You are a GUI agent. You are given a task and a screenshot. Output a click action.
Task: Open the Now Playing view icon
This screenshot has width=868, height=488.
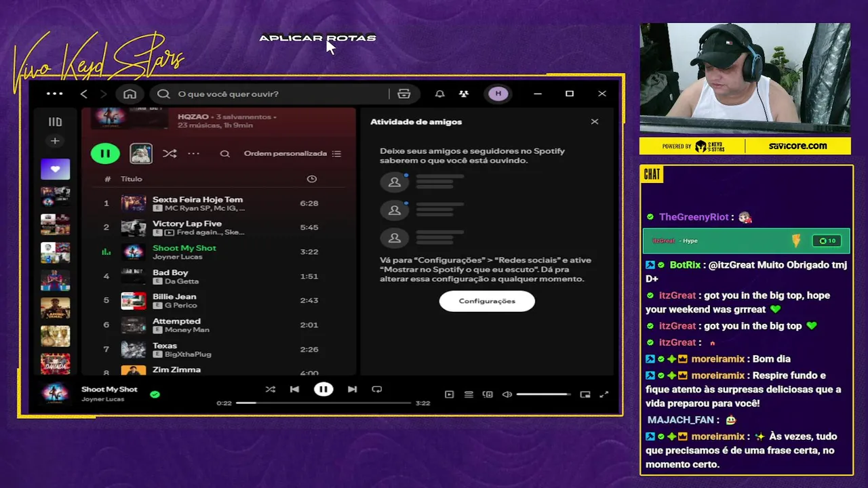(449, 394)
